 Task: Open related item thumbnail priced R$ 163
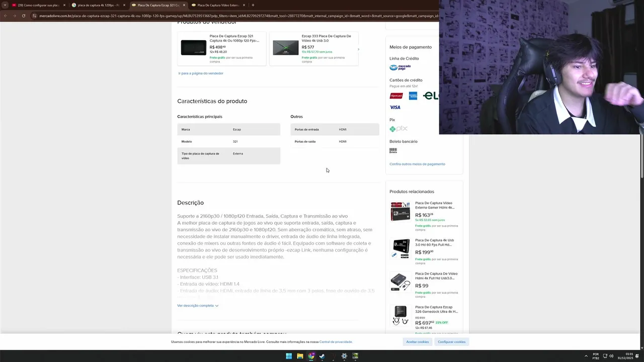pos(400,211)
